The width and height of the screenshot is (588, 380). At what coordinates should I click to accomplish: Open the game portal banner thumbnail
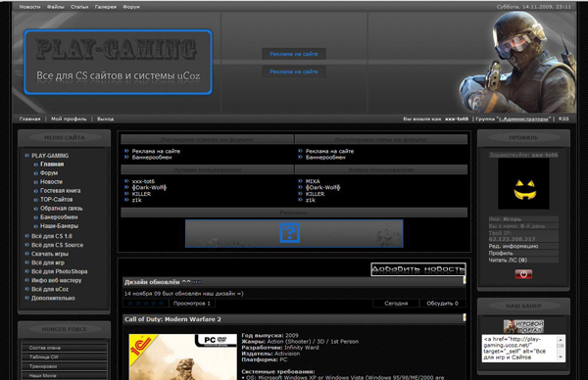coord(523,326)
